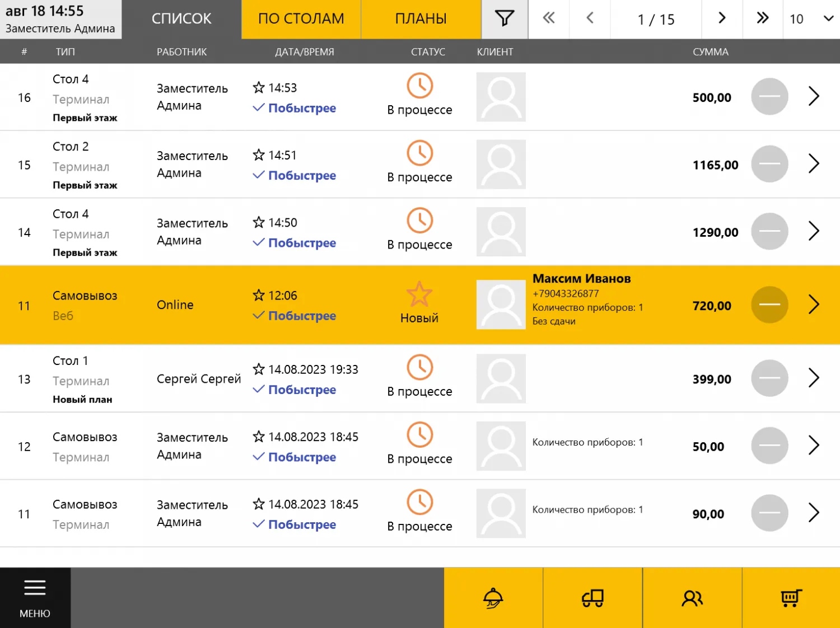Click Максим Иванов customer avatar
Image resolution: width=840 pixels, height=628 pixels.
(x=501, y=305)
